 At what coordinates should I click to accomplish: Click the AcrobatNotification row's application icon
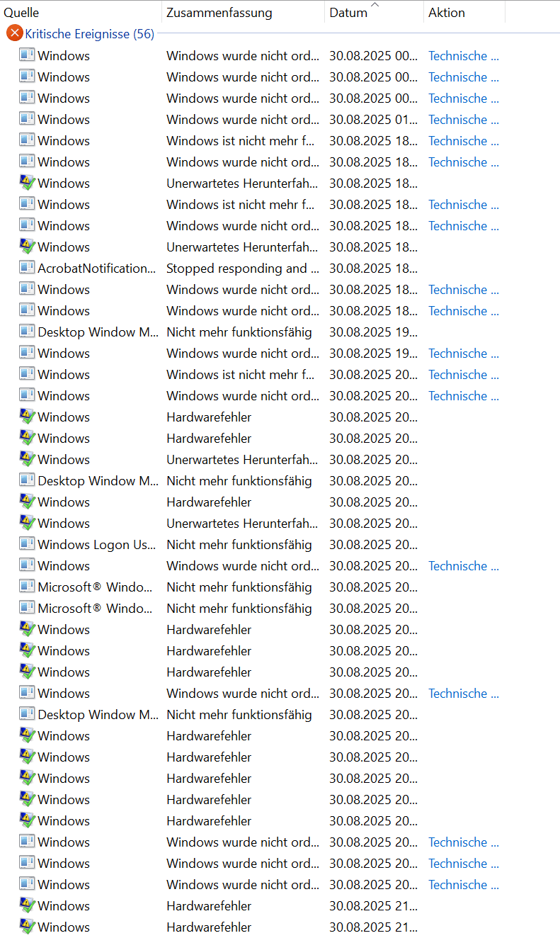[27, 268]
